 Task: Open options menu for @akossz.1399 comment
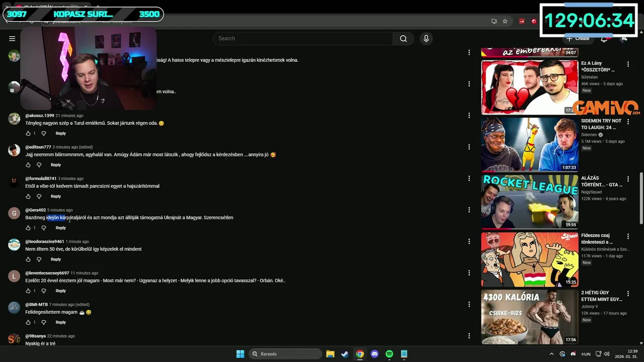pos(469,116)
